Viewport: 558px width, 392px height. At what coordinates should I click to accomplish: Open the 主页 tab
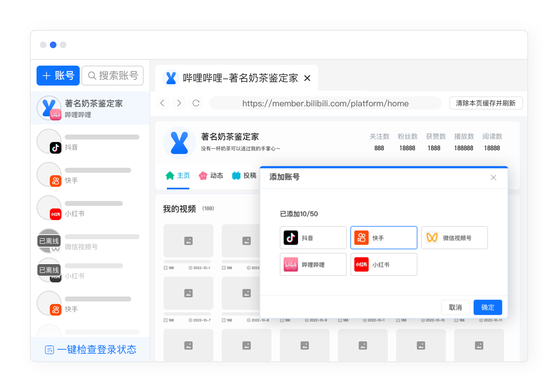click(x=178, y=176)
